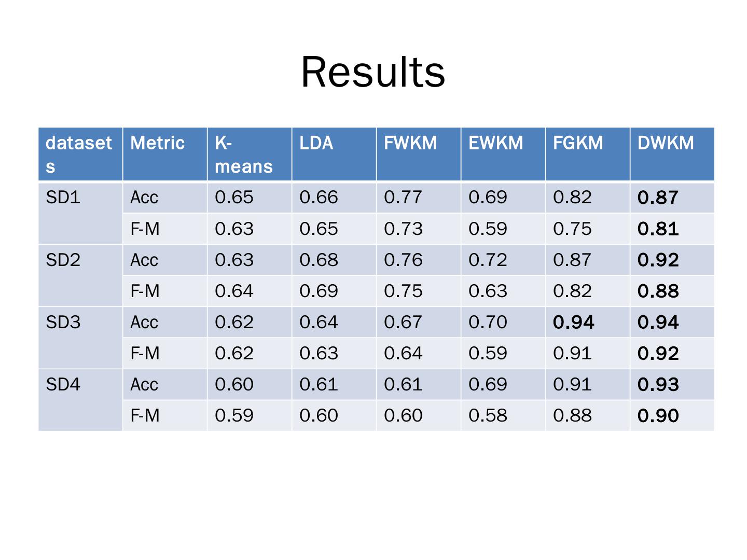Screen dimensions: 747x560
Task: Click the 0.70 EWKM value
Action: pos(488,322)
